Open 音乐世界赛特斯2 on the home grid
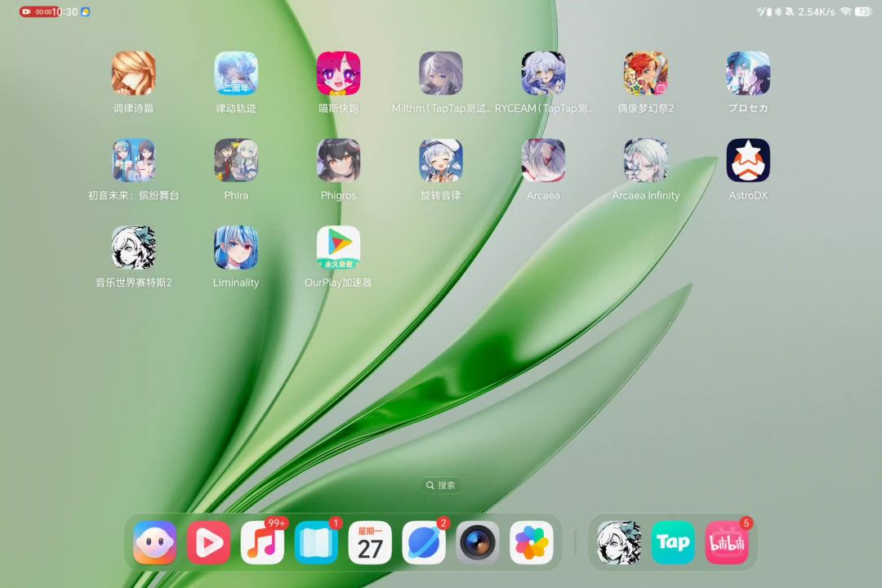Image resolution: width=882 pixels, height=588 pixels. tap(133, 247)
